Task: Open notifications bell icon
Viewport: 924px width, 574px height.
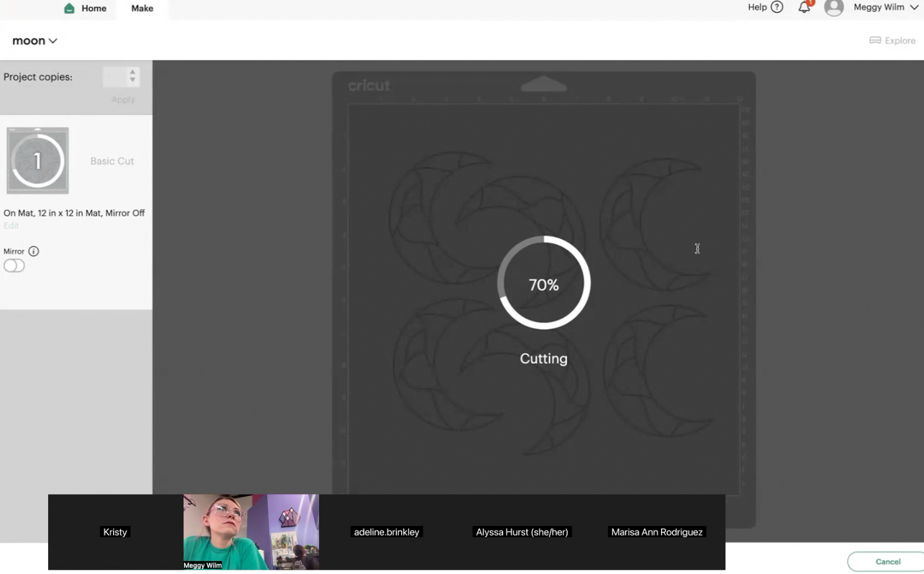Action: pyautogui.click(x=805, y=7)
